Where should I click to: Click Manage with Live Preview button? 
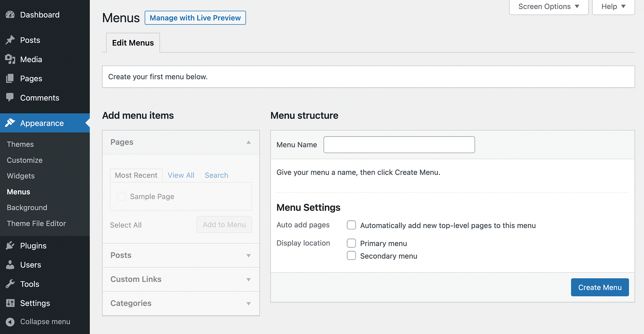(x=195, y=18)
